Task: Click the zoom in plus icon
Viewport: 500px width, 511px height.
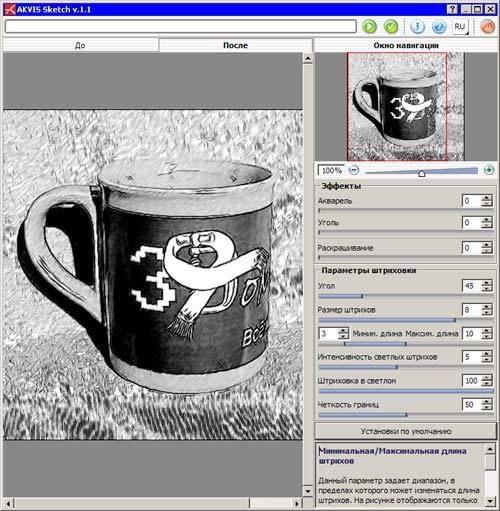Action: tap(489, 170)
